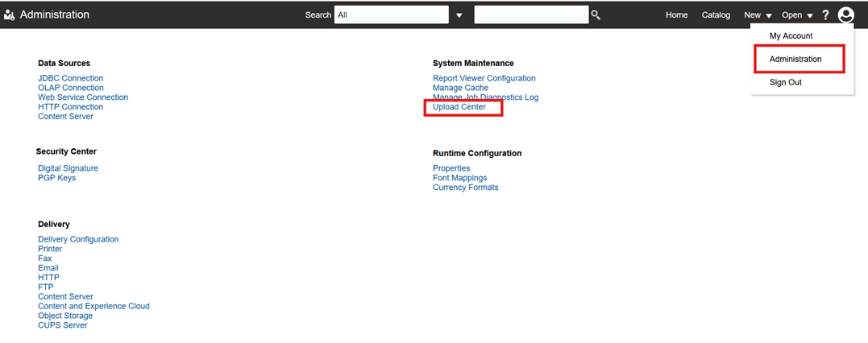The image size is (868, 343).
Task: Open Email delivery settings
Action: (48, 268)
